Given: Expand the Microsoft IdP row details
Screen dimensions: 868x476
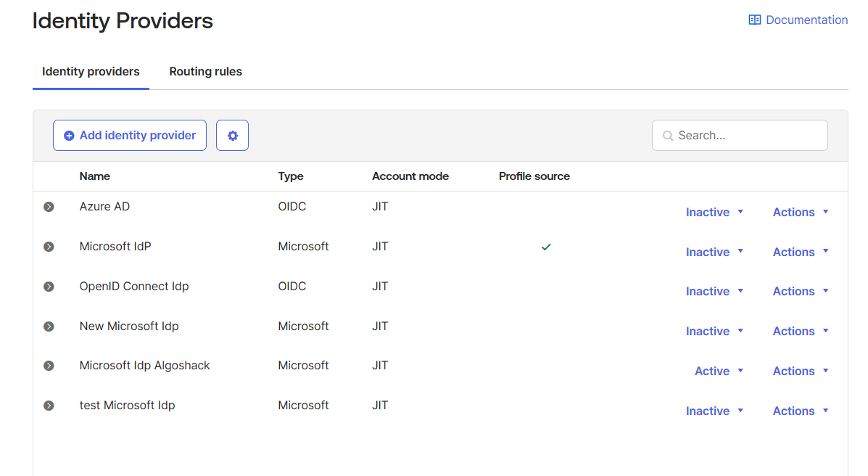Looking at the screenshot, I should [49, 247].
